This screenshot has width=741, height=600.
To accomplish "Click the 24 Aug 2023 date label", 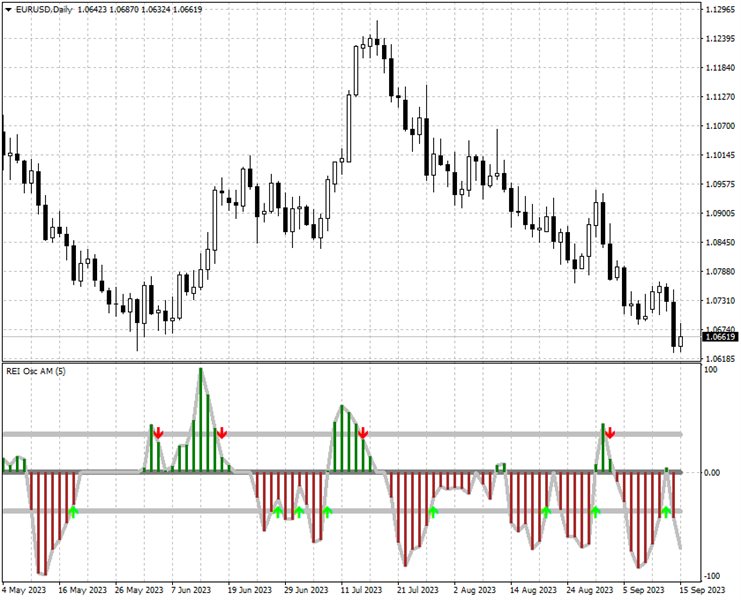I will (x=590, y=590).
